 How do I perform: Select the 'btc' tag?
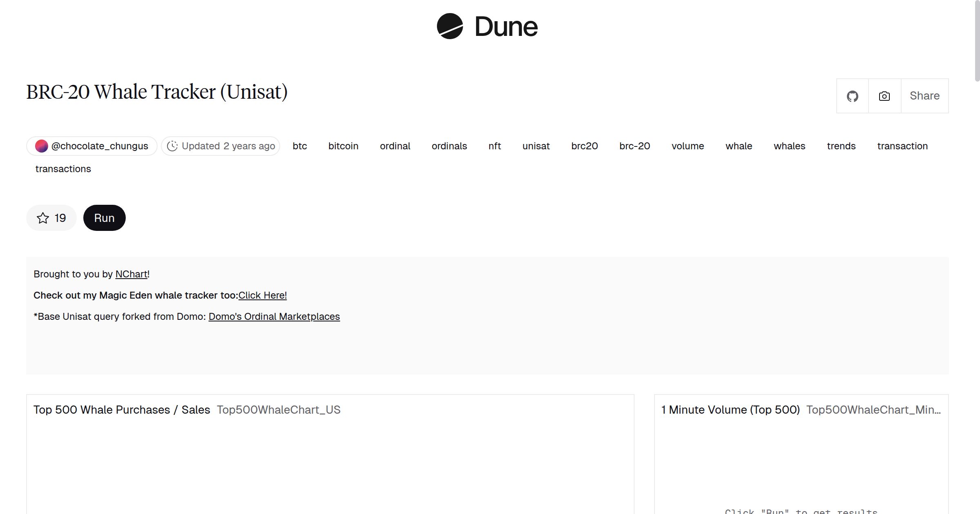click(x=299, y=146)
